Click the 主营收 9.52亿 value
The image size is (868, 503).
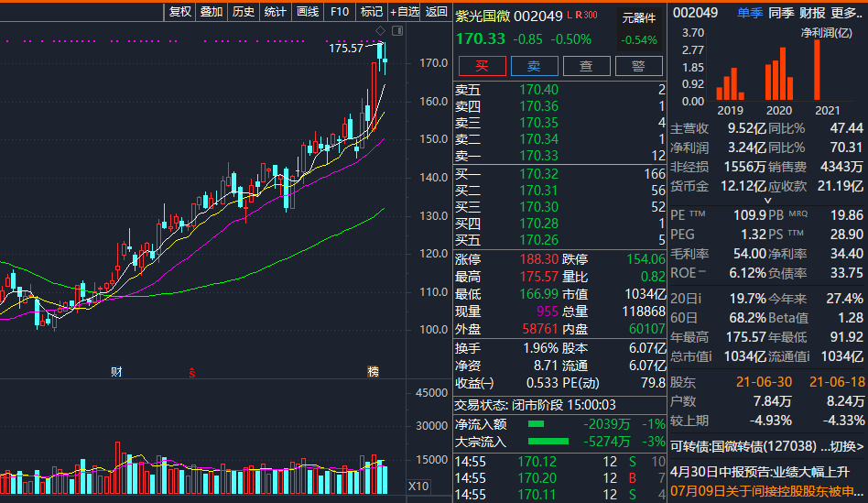(747, 128)
